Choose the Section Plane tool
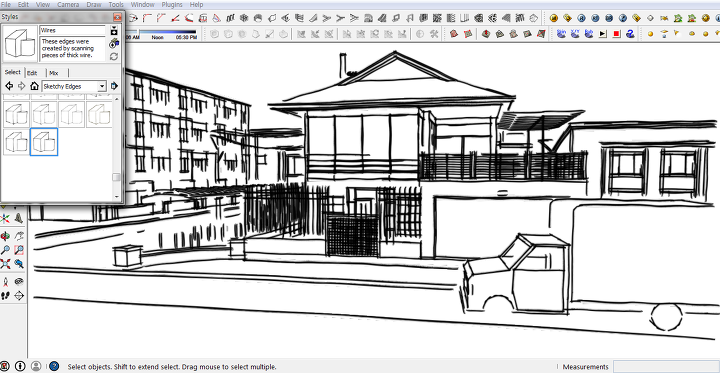The image size is (720, 373). click(x=19, y=296)
